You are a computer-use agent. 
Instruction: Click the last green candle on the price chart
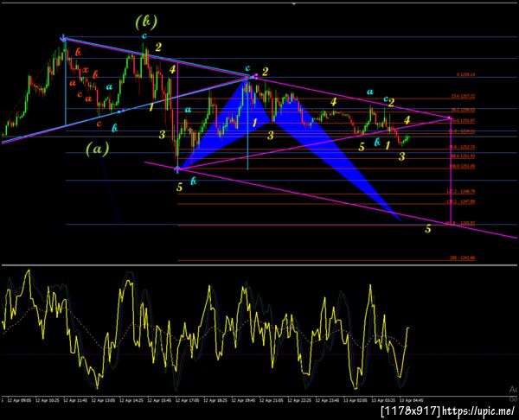click(408, 137)
